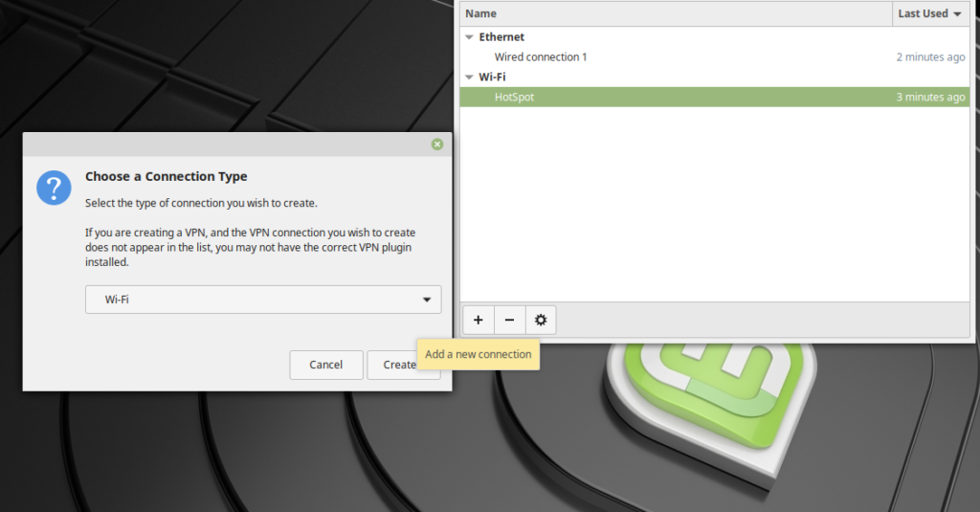Click the blue question mark icon
Image resolution: width=980 pixels, height=512 pixels.
point(54,188)
